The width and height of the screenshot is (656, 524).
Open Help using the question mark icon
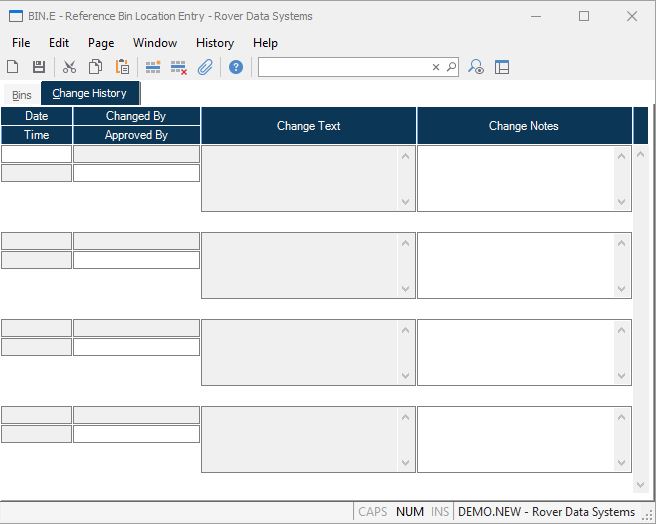click(x=236, y=67)
